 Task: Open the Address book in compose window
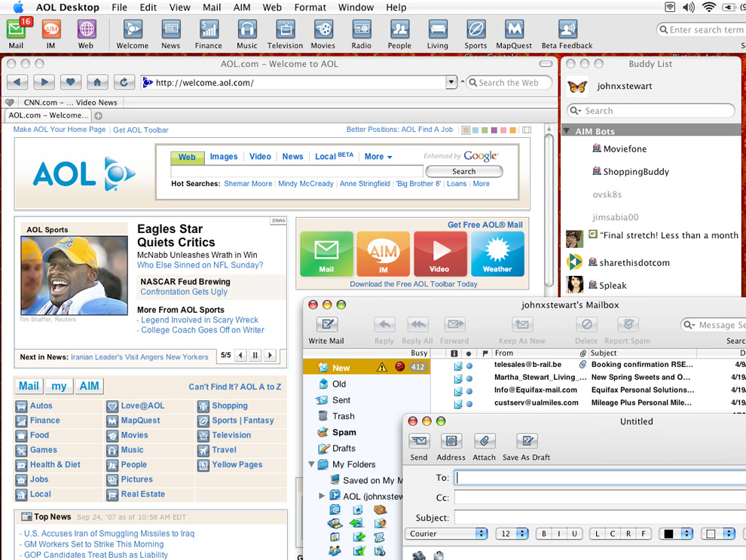point(451,441)
